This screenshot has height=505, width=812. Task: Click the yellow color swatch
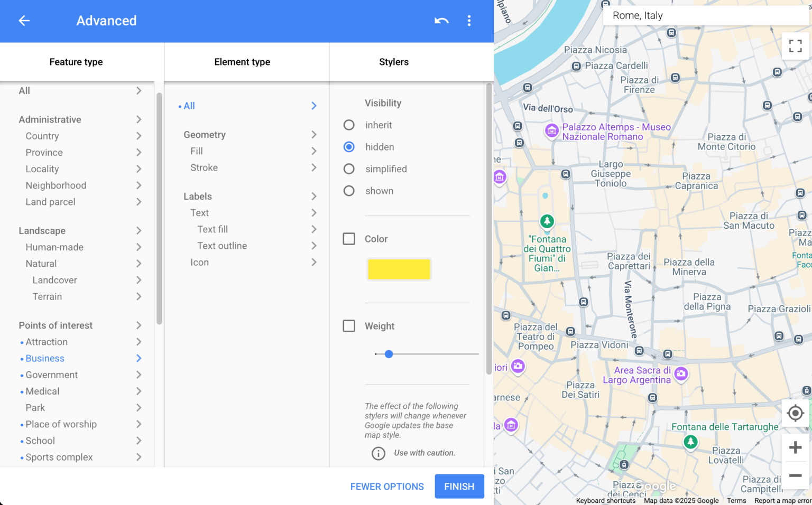point(399,269)
